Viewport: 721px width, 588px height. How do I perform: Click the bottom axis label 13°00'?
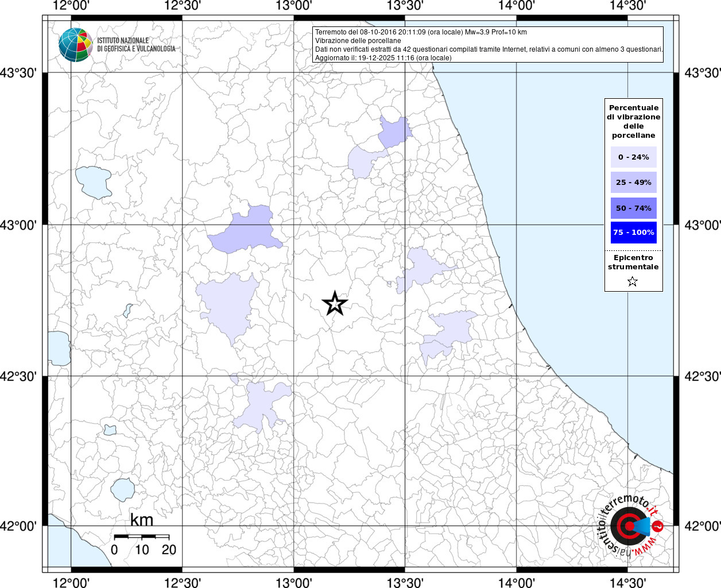293,582
